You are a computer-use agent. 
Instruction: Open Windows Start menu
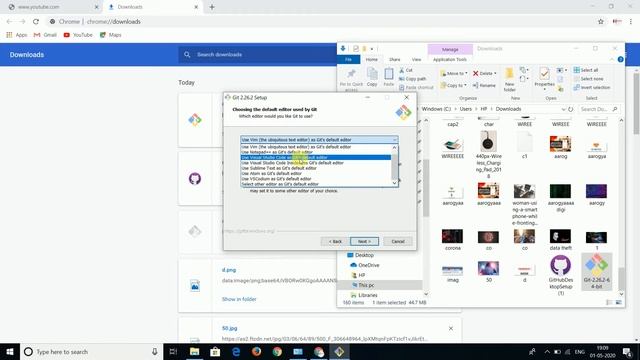(x=10, y=351)
